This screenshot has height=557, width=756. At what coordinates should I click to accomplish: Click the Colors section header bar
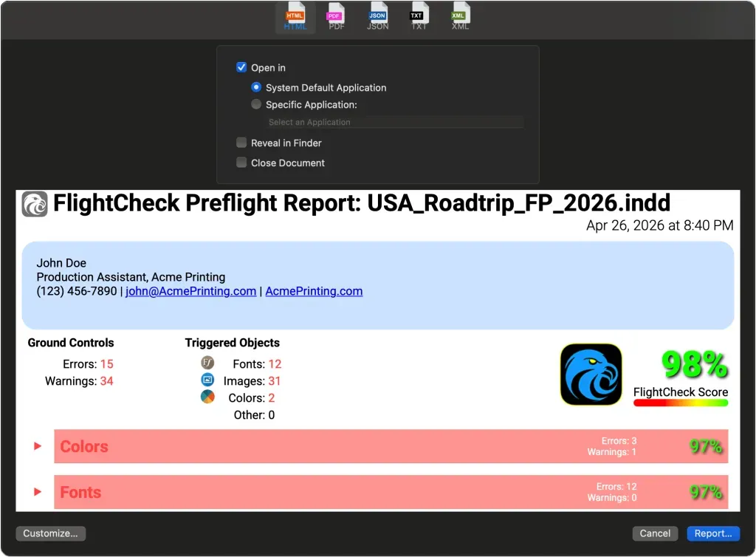(391, 446)
